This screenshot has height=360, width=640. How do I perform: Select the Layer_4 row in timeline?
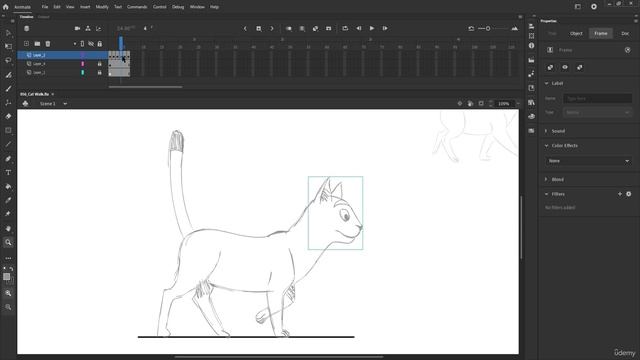click(x=62, y=64)
